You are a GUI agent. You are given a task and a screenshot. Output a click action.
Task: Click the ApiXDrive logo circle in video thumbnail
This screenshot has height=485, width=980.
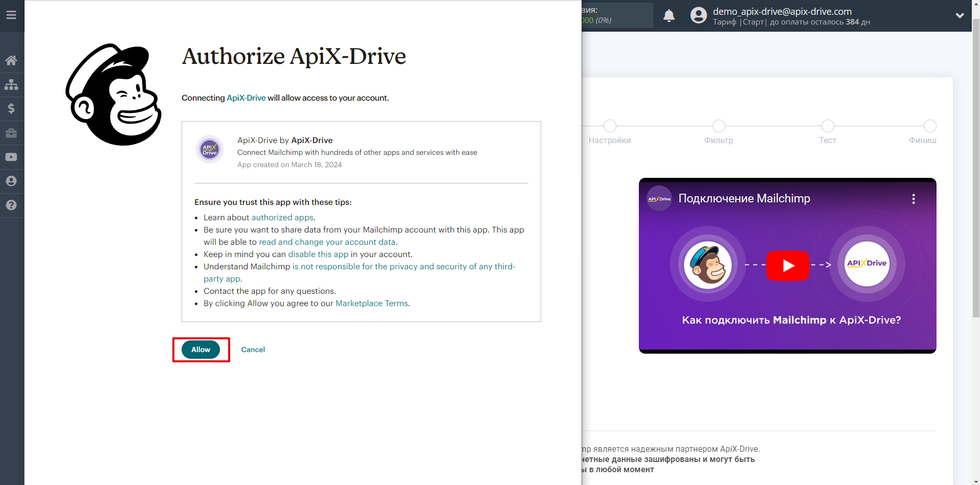tap(867, 264)
